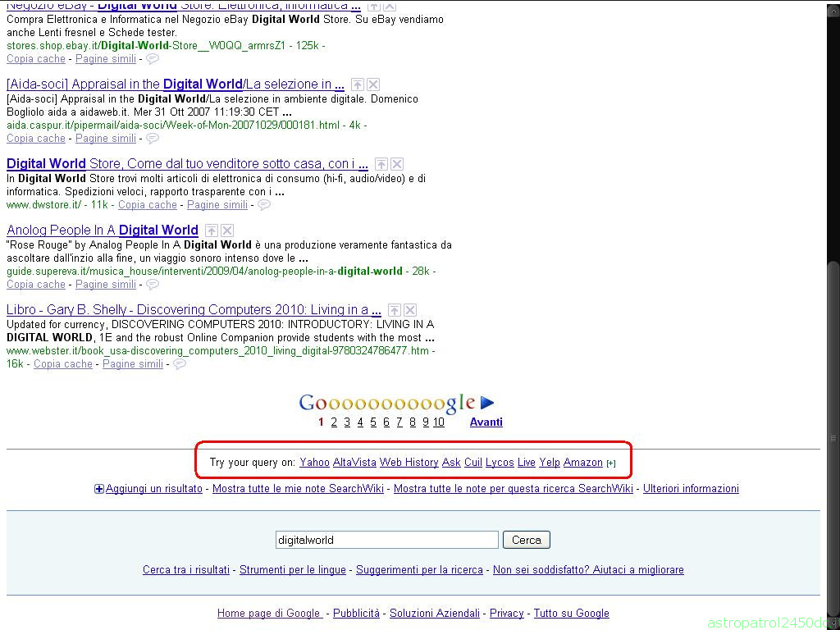Click the Cerca search button
Screen dimensions: 840x630
(527, 540)
